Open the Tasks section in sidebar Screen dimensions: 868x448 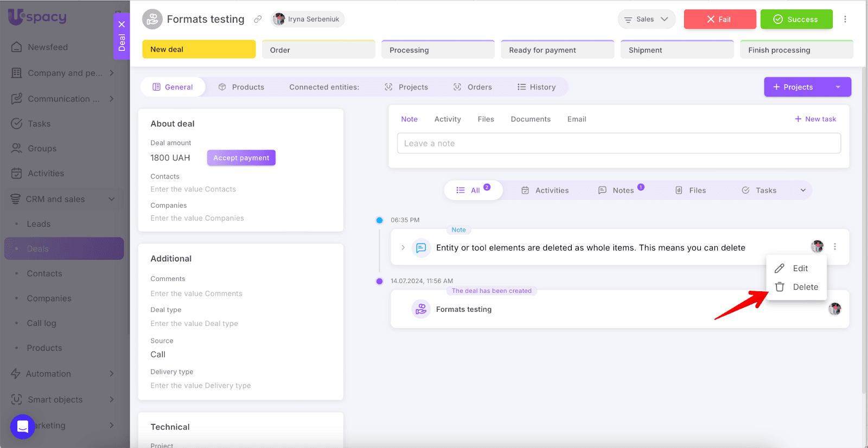click(39, 124)
